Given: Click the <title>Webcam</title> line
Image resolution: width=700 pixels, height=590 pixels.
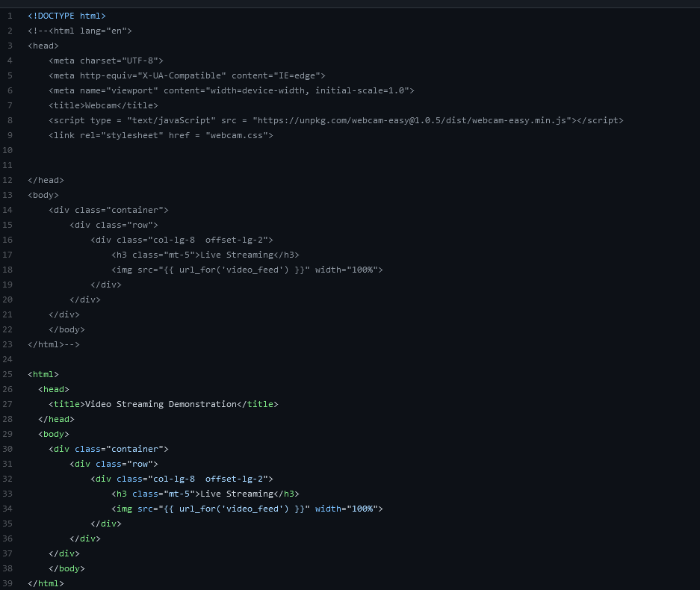Looking at the screenshot, I should click(103, 106).
